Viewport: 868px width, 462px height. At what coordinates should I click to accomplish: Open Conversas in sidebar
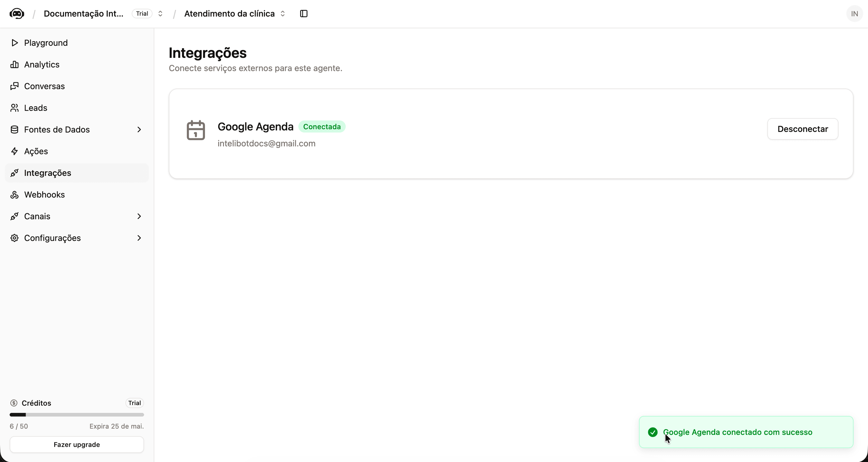click(77, 86)
